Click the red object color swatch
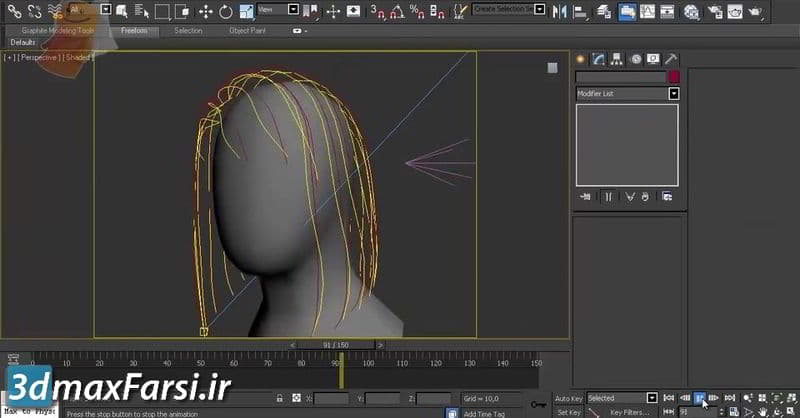The image size is (800, 418). coord(674,77)
